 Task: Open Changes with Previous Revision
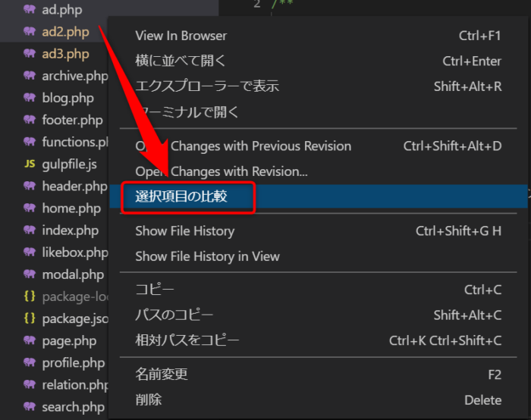point(243,146)
